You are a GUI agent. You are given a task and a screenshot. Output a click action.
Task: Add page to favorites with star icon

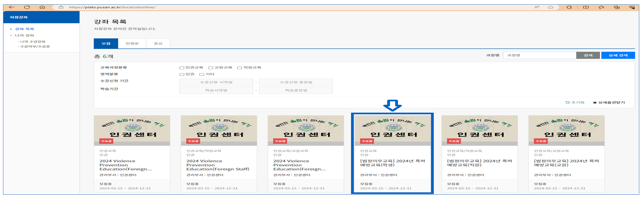pyautogui.click(x=551, y=7)
